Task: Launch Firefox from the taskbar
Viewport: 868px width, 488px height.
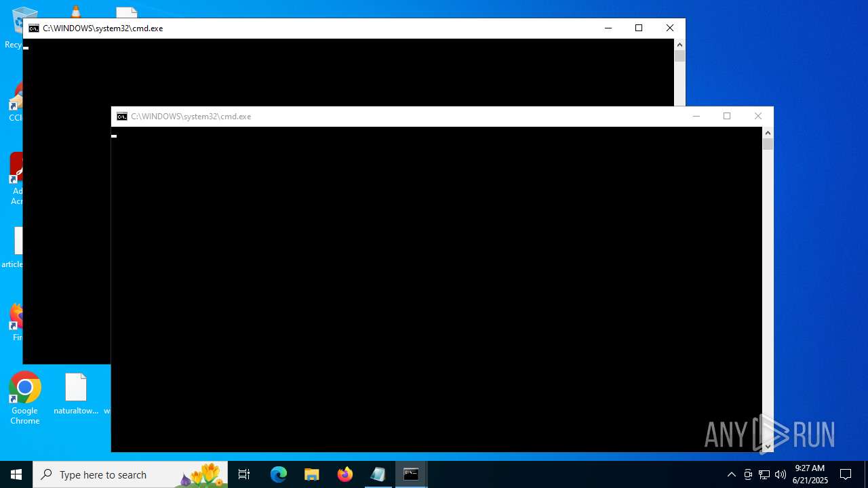Action: tap(345, 474)
